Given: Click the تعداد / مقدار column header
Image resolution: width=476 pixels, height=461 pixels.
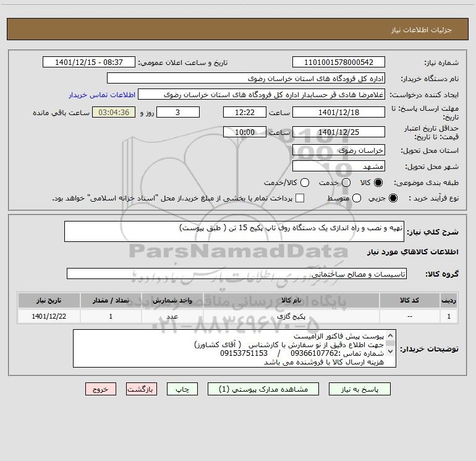Looking at the screenshot, I should (111, 301).
